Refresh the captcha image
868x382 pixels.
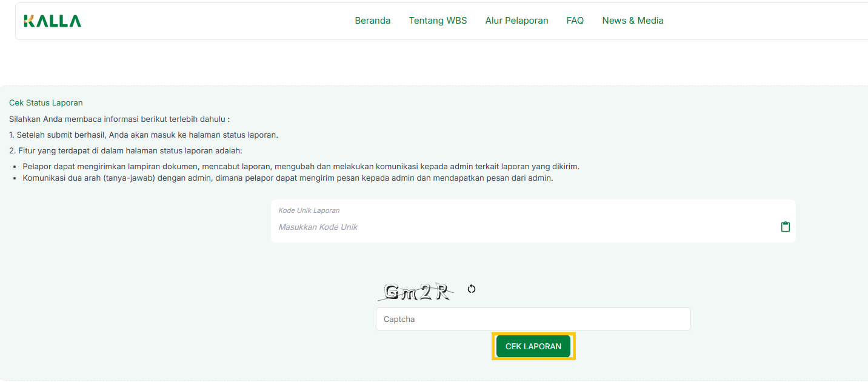(x=472, y=289)
